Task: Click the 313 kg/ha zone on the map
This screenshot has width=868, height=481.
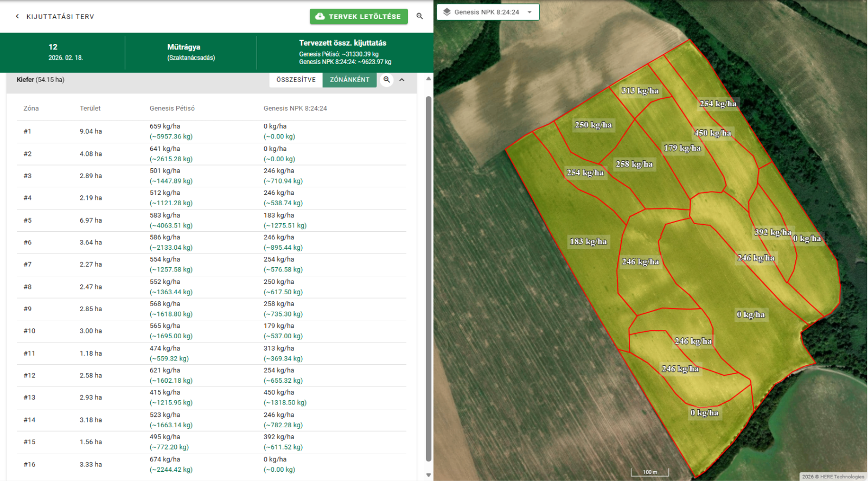Action: coord(640,91)
